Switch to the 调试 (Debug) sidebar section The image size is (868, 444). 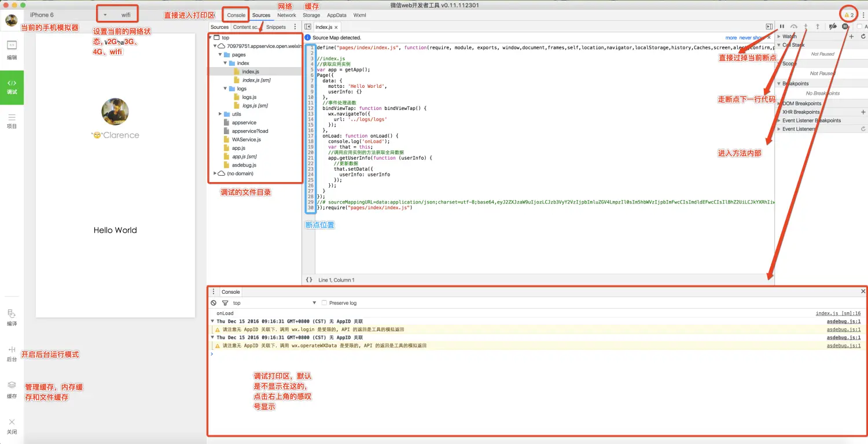12,87
